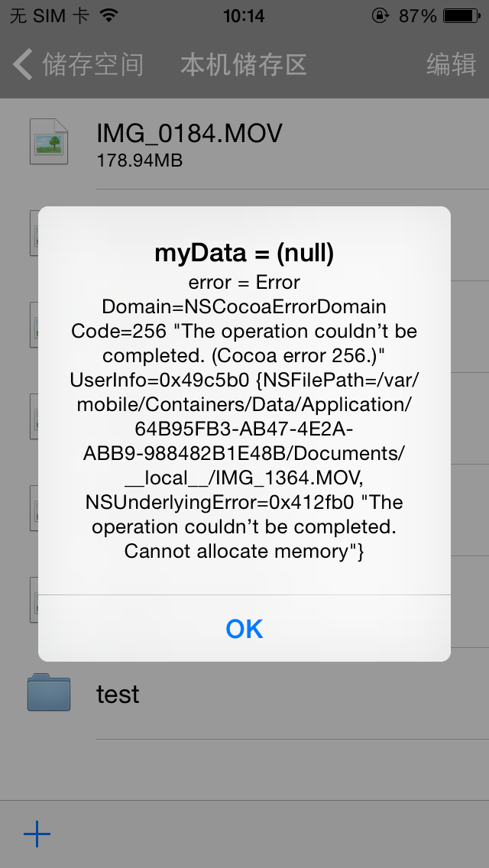Tap the 178.94MB file size label
Viewport: 489px width, 868px height.
pyautogui.click(x=140, y=160)
